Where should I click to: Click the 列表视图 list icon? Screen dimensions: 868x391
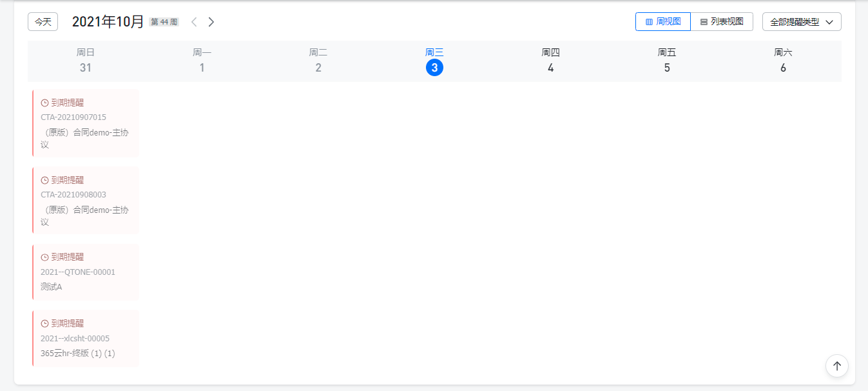pos(704,22)
